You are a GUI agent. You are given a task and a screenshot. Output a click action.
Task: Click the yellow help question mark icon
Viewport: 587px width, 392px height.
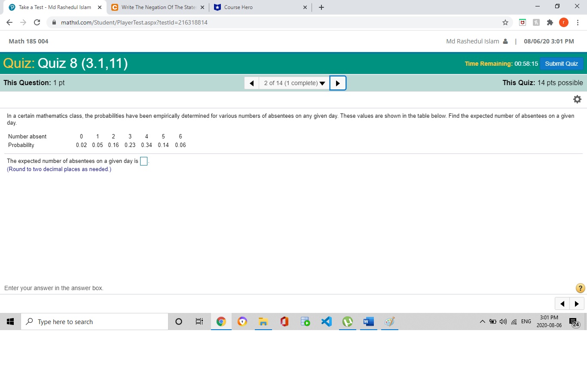[x=580, y=288]
